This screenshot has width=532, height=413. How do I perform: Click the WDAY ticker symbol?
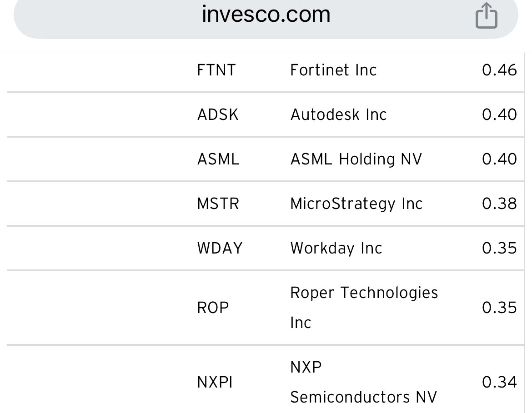220,248
